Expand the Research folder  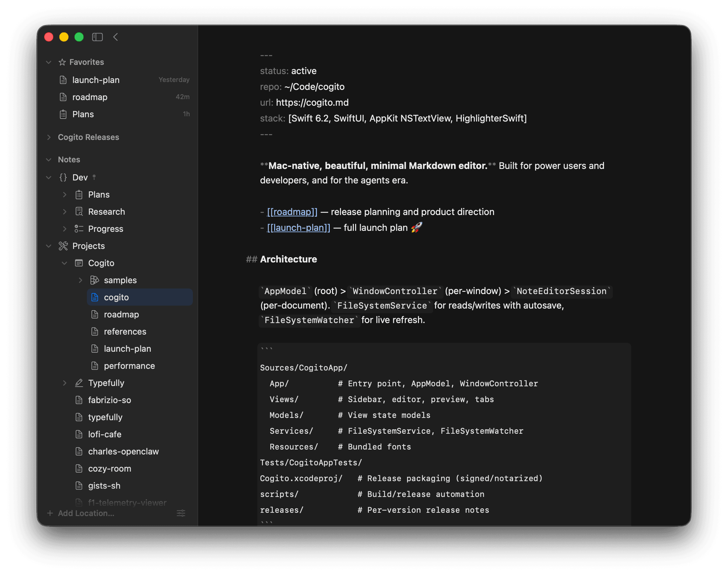[x=65, y=212]
